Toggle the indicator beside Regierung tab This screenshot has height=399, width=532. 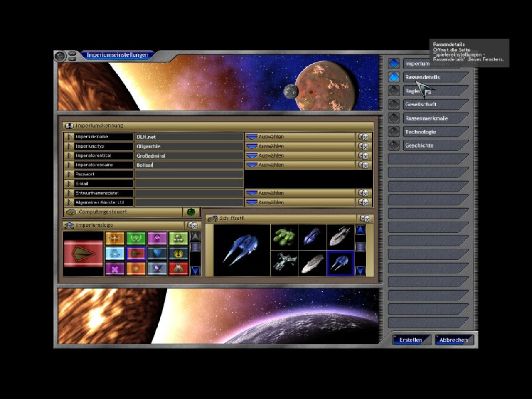pyautogui.click(x=394, y=91)
